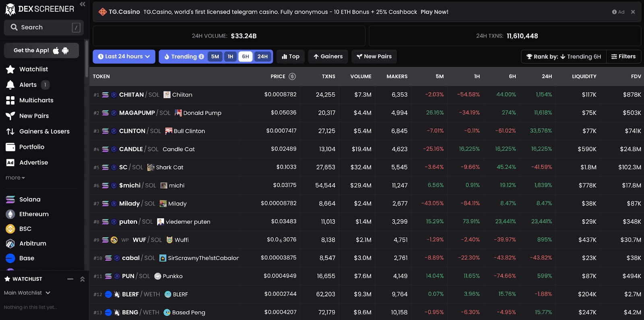Image resolution: width=644 pixels, height=320 pixels.
Task: Click the BLERF token image icon
Action: tap(168, 294)
